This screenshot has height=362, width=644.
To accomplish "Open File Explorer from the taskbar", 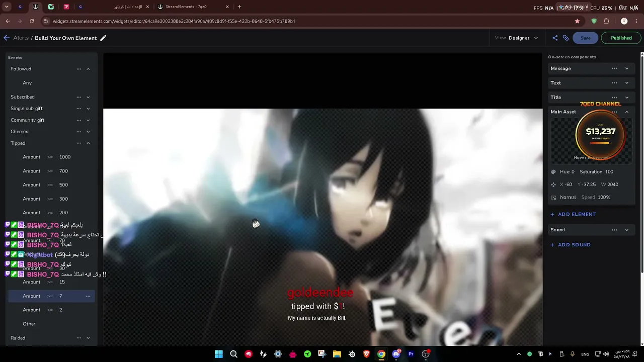I will point(337,354).
